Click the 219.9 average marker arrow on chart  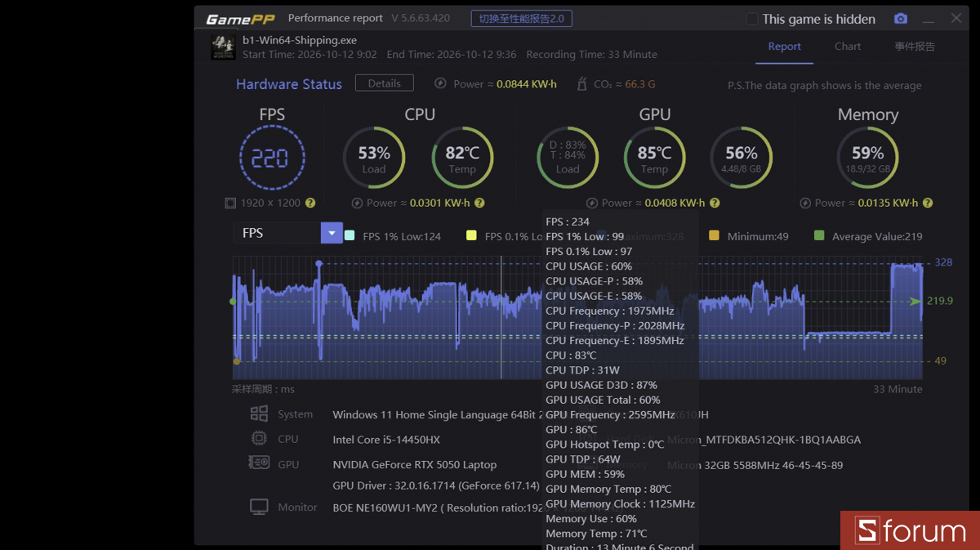coord(915,301)
